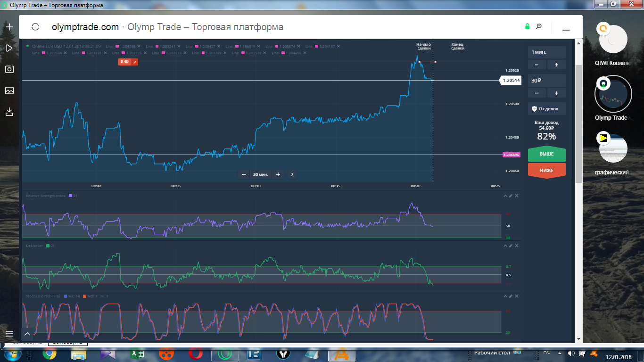Viewport: 644px width, 362px height.
Task: Click pink color swatch of Line 1.202935
Action: coord(124,53)
